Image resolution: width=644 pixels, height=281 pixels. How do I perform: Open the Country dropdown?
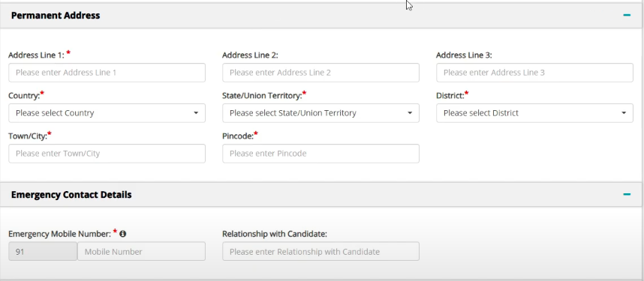click(107, 113)
